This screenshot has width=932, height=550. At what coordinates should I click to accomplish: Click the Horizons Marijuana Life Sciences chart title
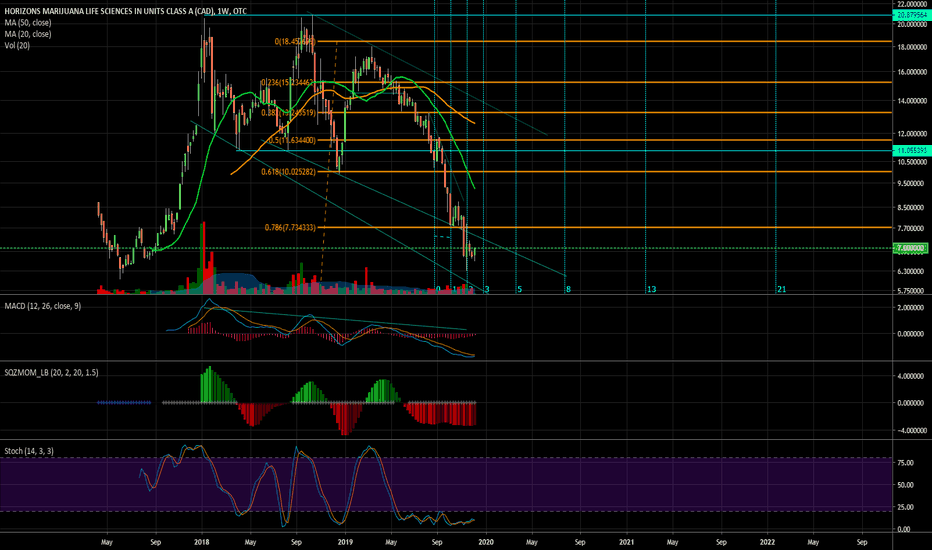click(125, 11)
